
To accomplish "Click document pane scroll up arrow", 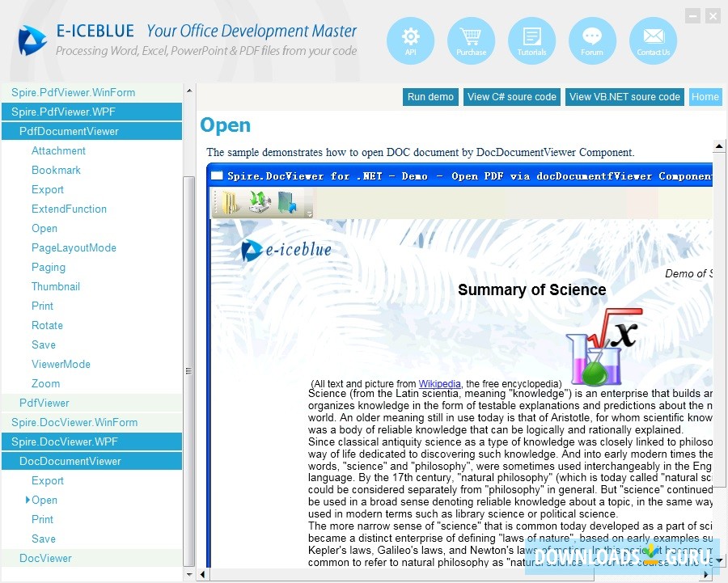I will point(719,146).
